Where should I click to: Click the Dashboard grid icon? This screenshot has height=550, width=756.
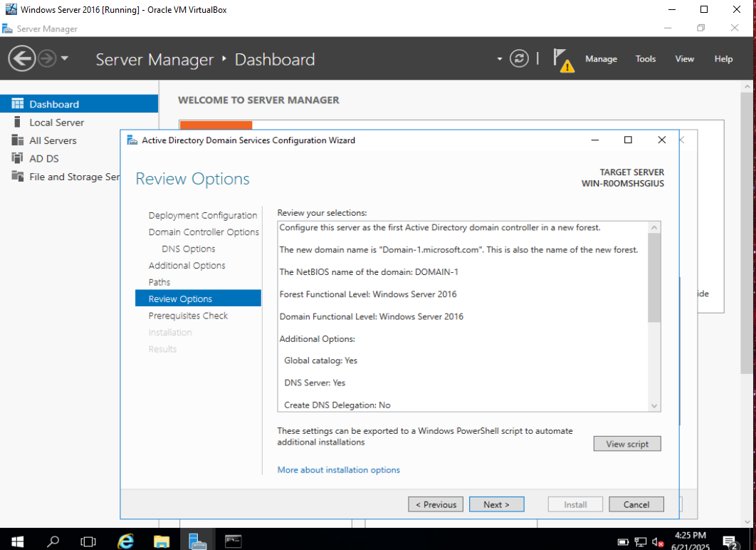coord(17,104)
